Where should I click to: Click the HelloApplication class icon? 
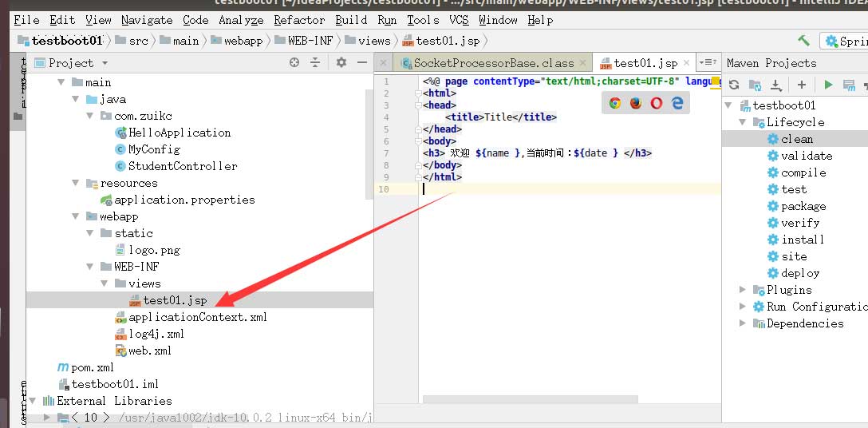point(120,133)
